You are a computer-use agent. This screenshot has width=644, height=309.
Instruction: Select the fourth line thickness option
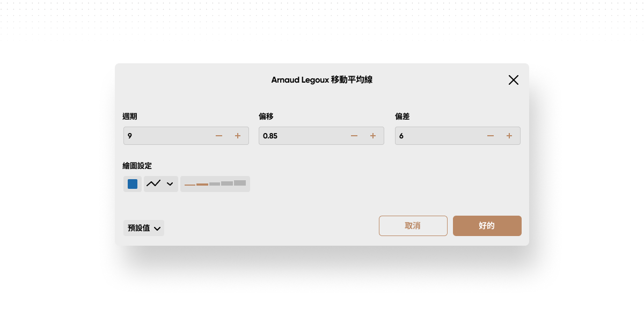coord(227,183)
